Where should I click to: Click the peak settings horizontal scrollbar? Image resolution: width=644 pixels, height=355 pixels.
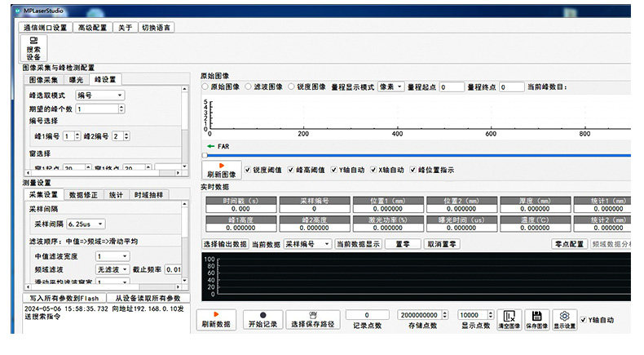103,173
